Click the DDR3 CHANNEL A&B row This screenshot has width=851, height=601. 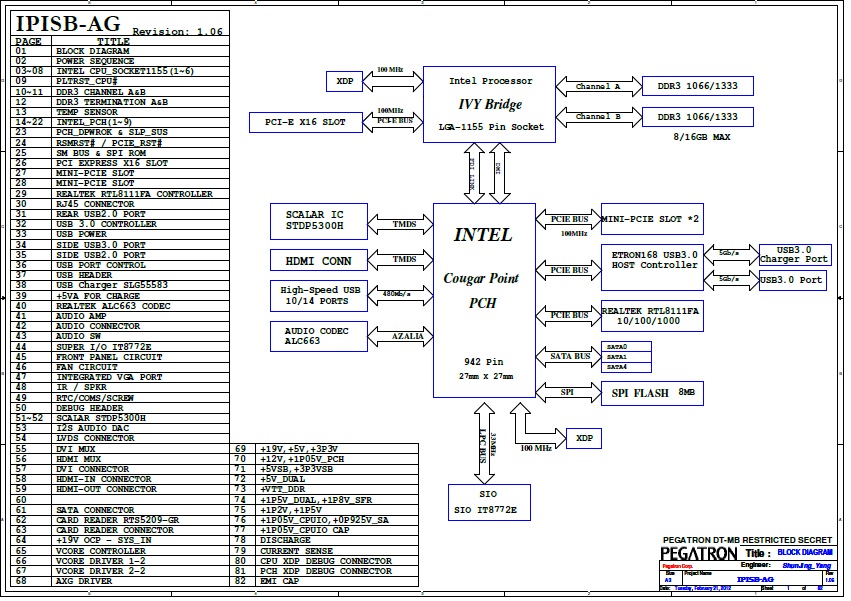[x=120, y=92]
